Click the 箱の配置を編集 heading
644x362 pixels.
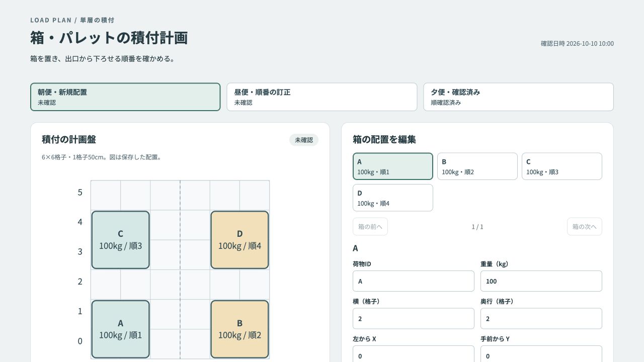click(384, 139)
